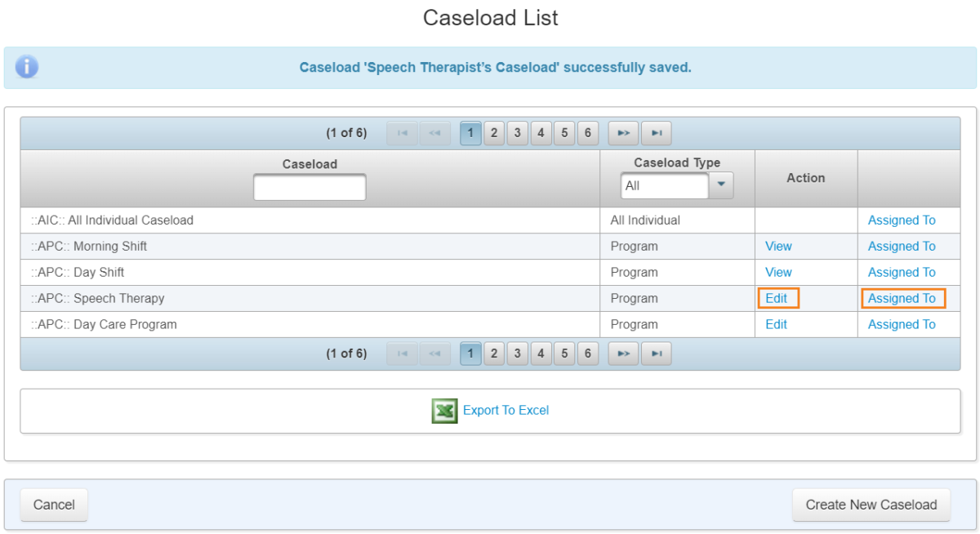Click the previous page arrow in bottom paginator

point(434,353)
